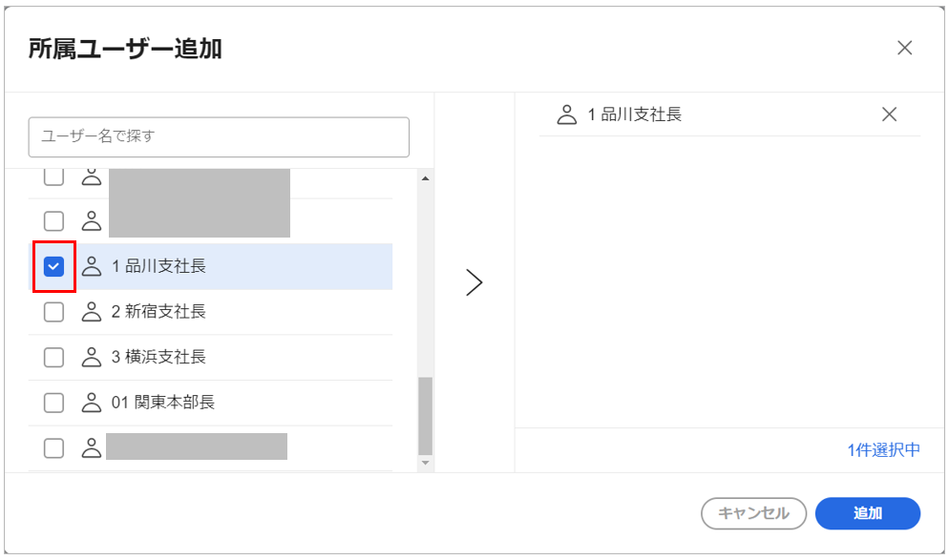Click the user icon on highlighted 1 品川支社長 row
Screen dimensions: 949x560
[92, 266]
